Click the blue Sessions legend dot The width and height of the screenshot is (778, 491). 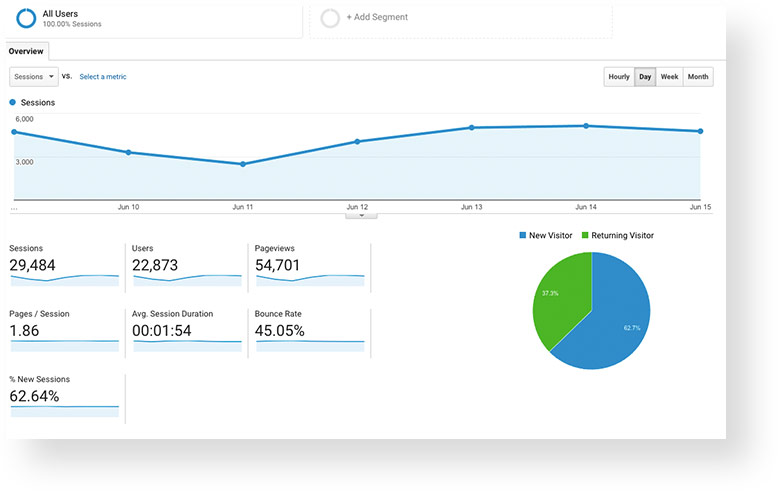click(13, 102)
